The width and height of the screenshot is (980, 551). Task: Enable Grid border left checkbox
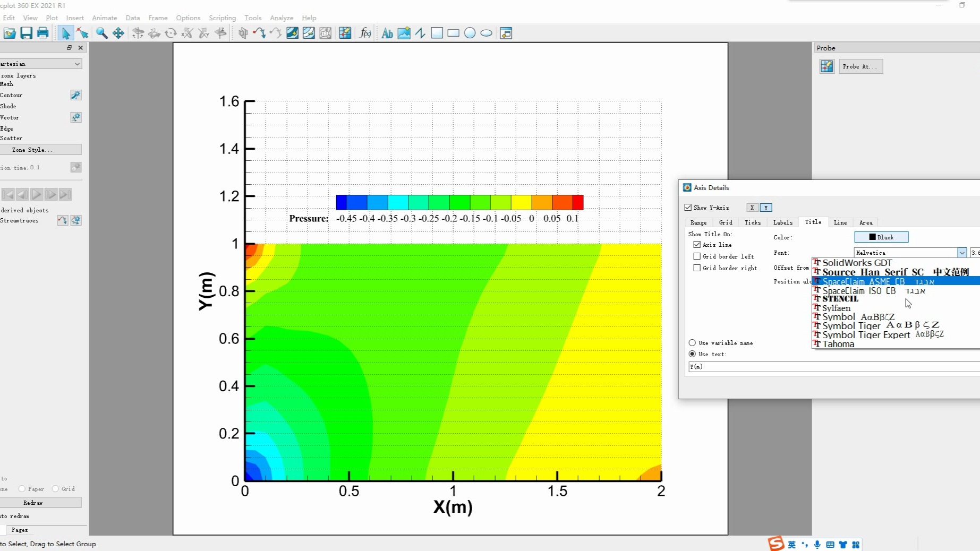point(697,256)
